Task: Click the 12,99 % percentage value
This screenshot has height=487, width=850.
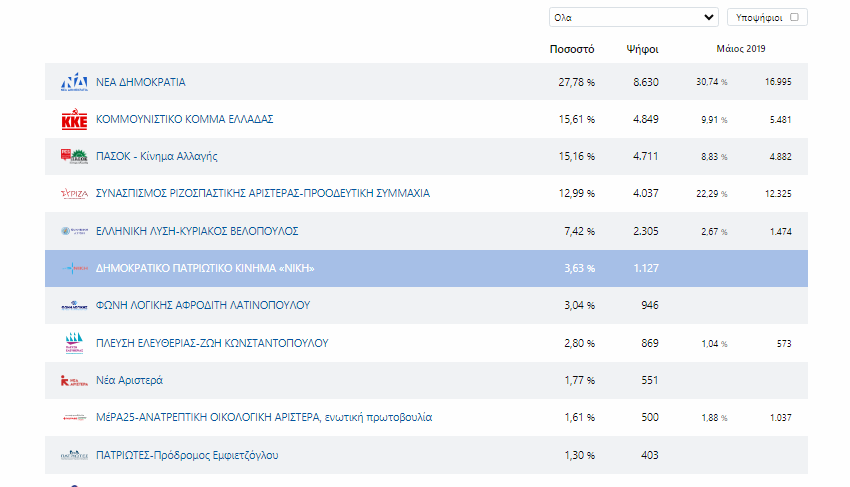Action: coord(576,194)
